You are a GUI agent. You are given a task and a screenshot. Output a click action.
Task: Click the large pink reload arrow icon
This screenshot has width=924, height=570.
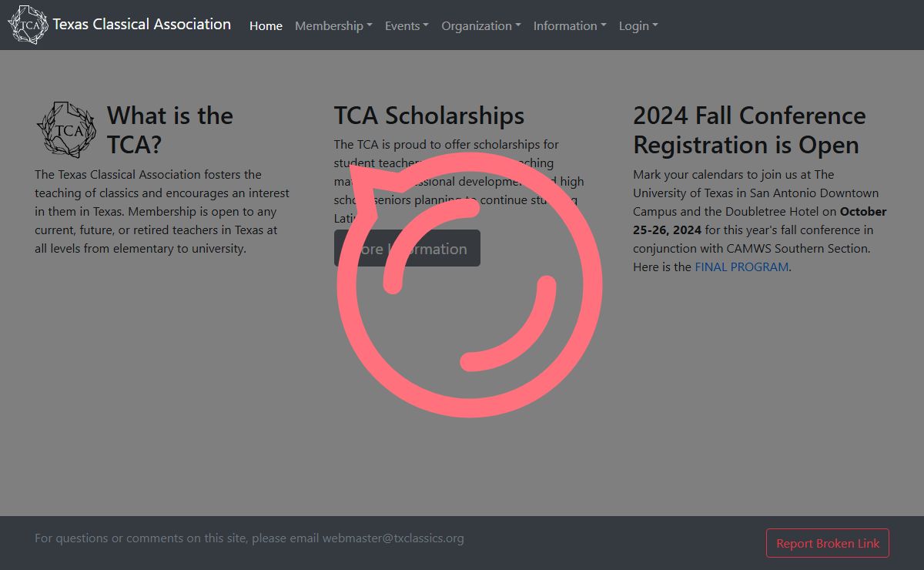point(468,285)
